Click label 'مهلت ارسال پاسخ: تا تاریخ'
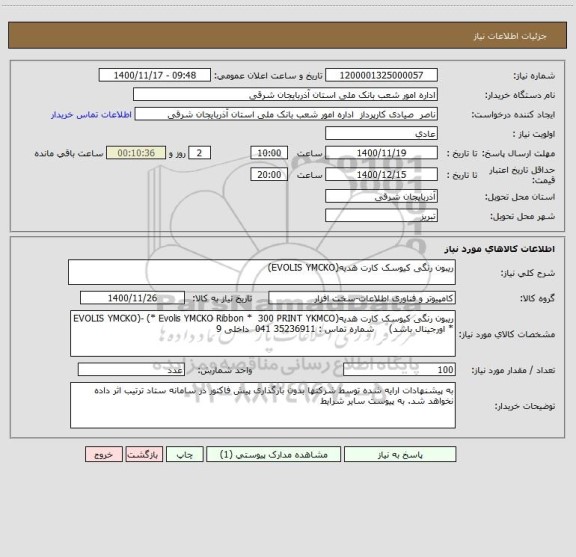576x557 pixels. point(501,153)
